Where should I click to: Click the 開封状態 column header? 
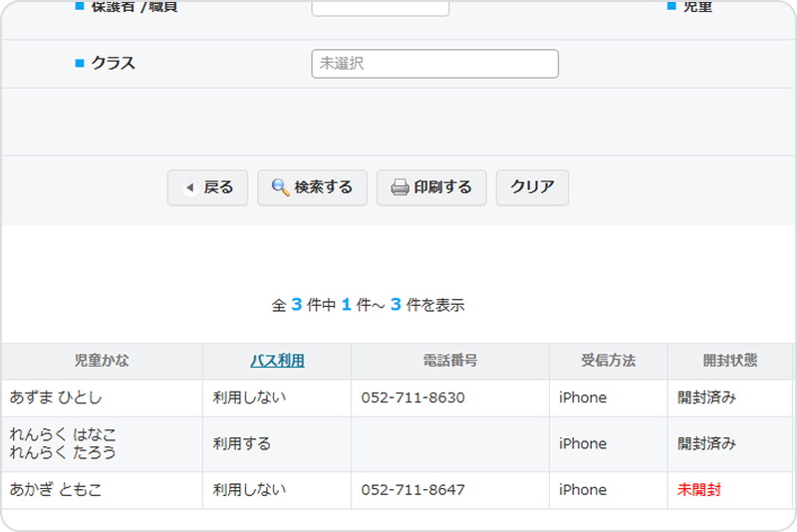click(729, 361)
